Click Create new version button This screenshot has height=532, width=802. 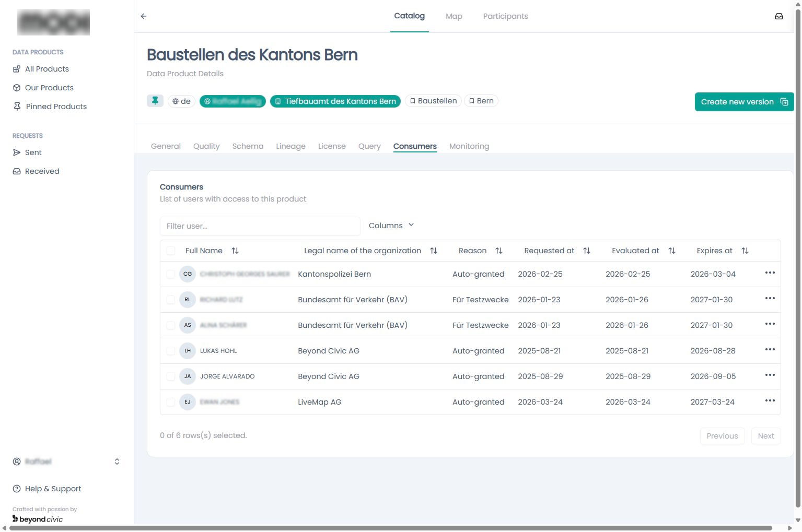click(x=744, y=102)
